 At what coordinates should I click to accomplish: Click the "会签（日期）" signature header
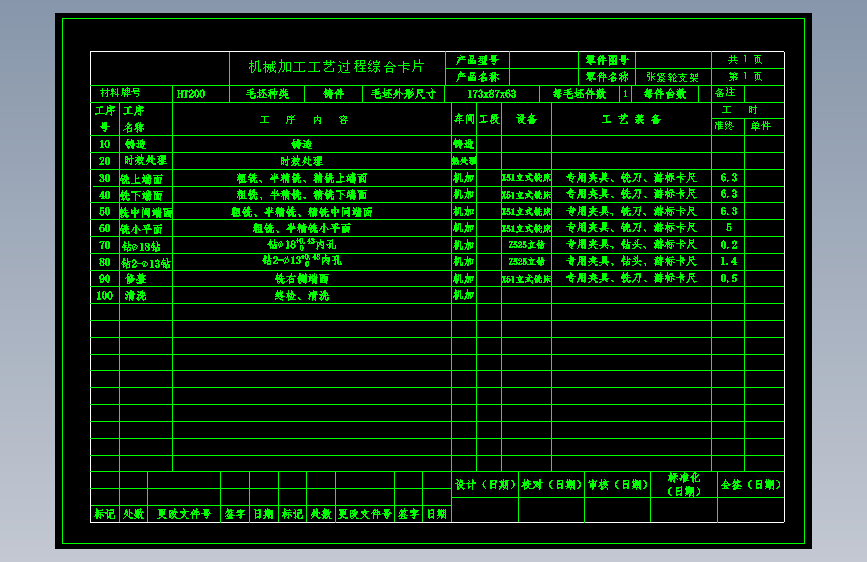750,485
